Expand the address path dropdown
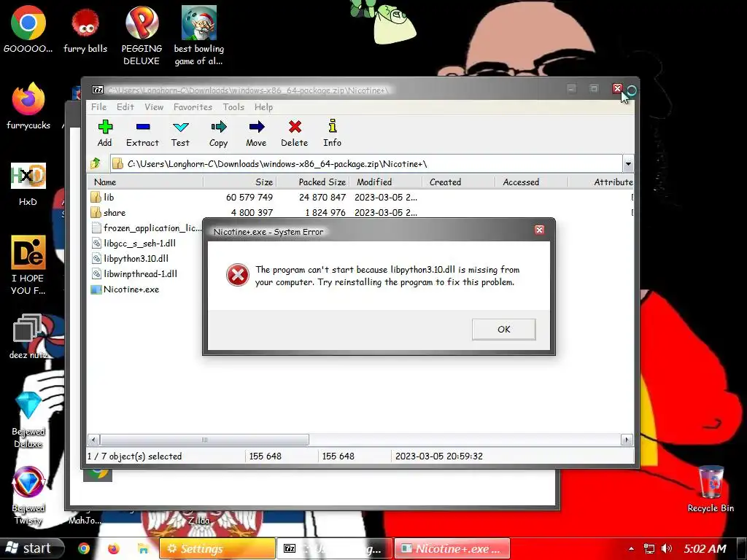This screenshot has width=747, height=560. 628,164
